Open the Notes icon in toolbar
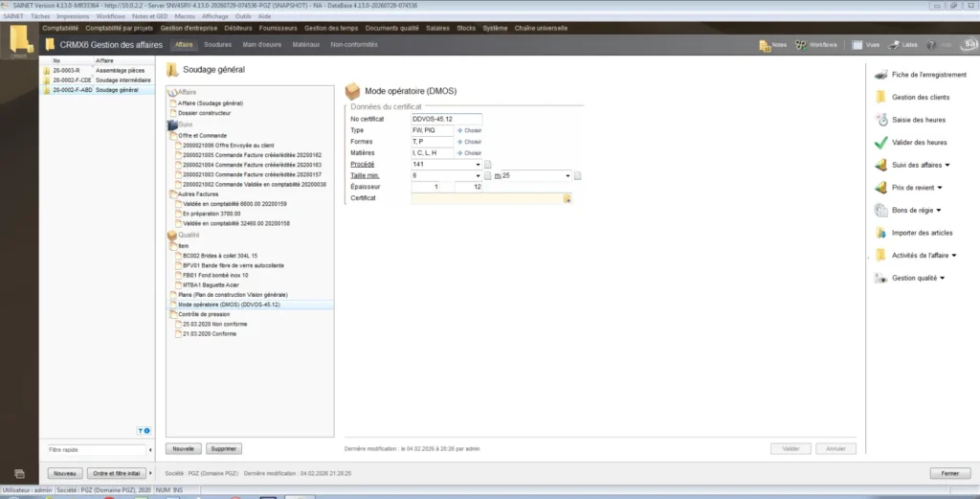This screenshot has width=980, height=499. [765, 45]
